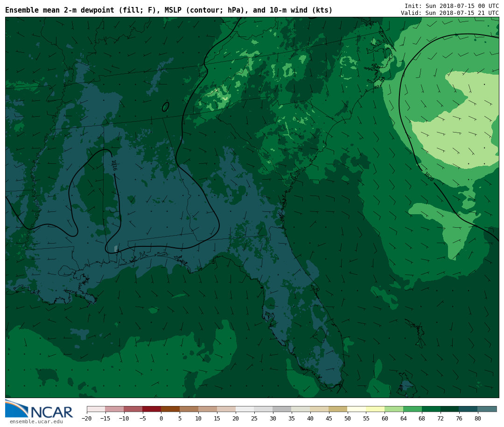Select the light green swatch between 60 and 64

pos(394,409)
